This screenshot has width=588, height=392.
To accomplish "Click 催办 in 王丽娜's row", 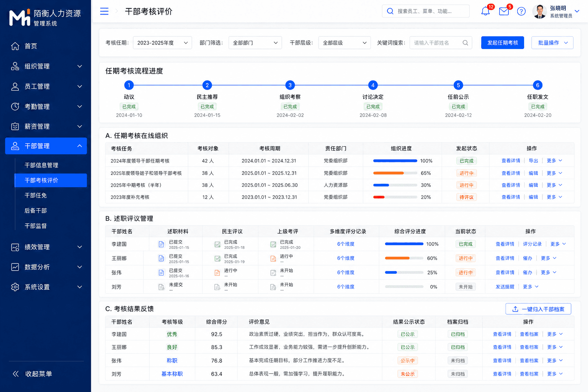I will point(528,258).
